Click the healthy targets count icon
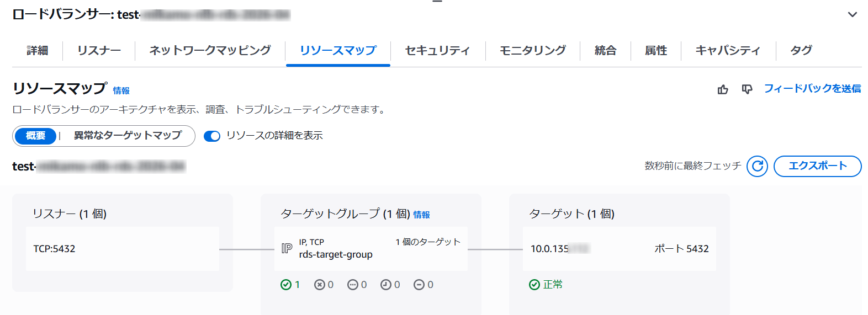This screenshot has width=868, height=315. coord(286,285)
